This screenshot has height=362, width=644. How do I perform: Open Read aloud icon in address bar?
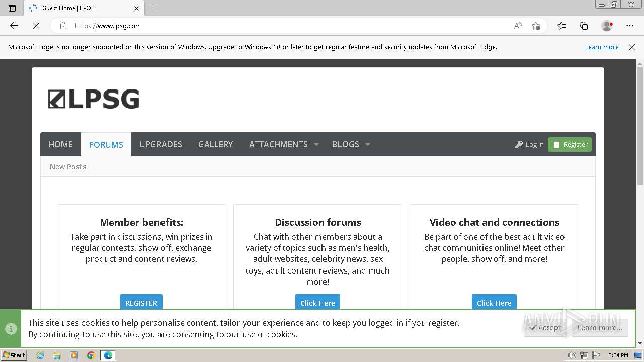[518, 26]
